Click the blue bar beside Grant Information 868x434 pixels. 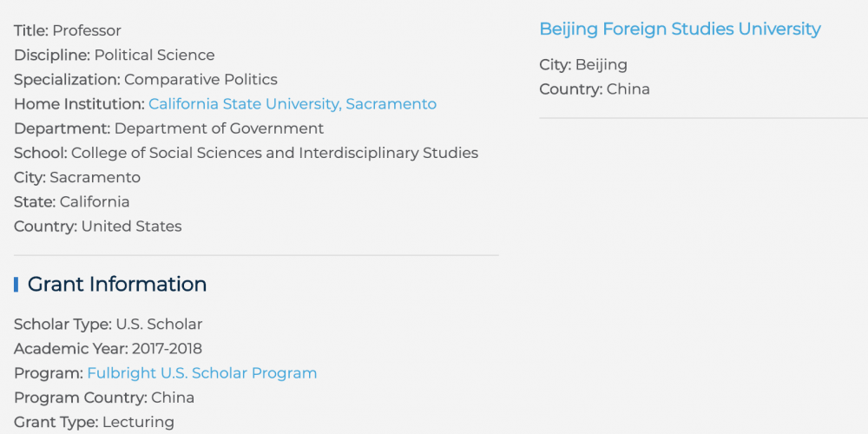coord(16,285)
